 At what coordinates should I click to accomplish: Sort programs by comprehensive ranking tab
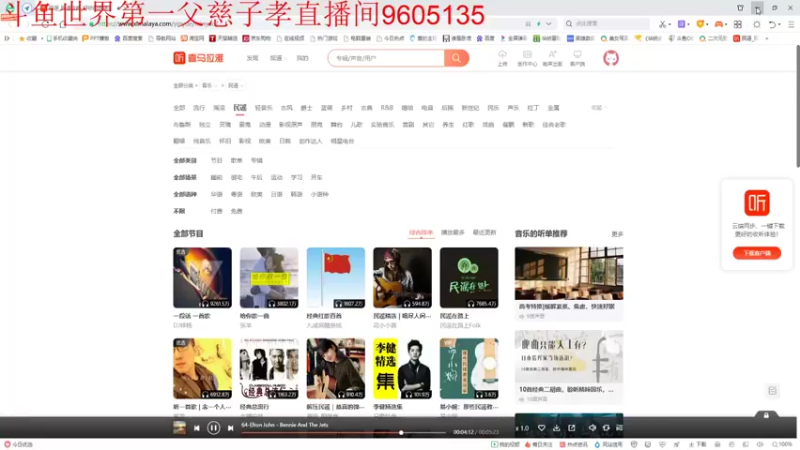421,233
